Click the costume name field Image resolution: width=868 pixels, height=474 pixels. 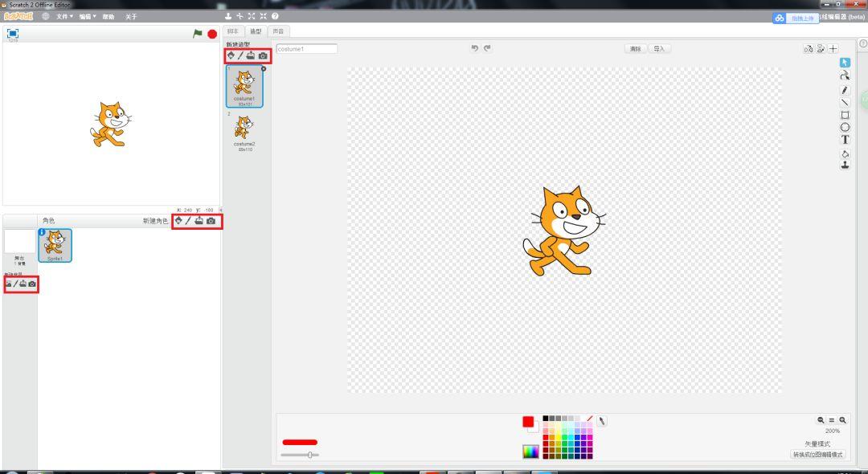click(x=307, y=49)
